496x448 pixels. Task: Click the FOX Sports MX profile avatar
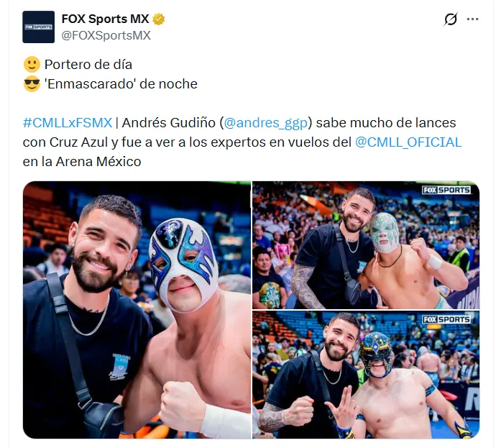tap(38, 27)
